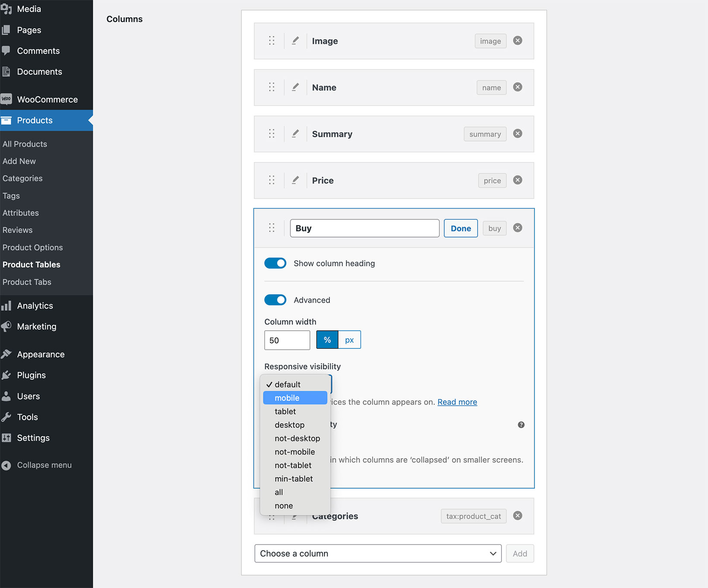Click the Collapse menu arrow icon
The height and width of the screenshot is (588, 708).
click(6, 465)
